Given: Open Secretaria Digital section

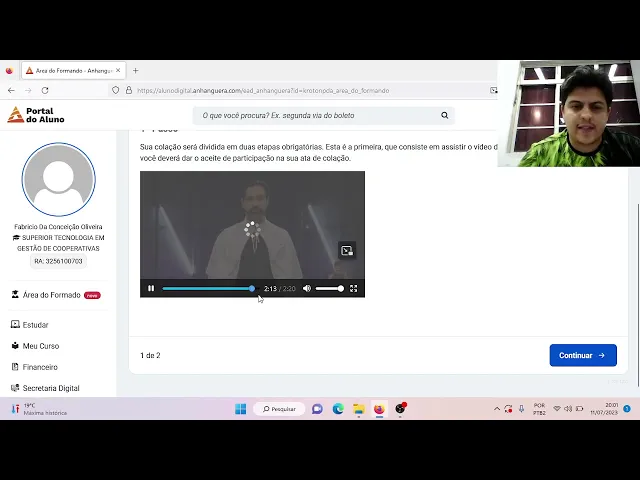Looking at the screenshot, I should click(x=45, y=388).
